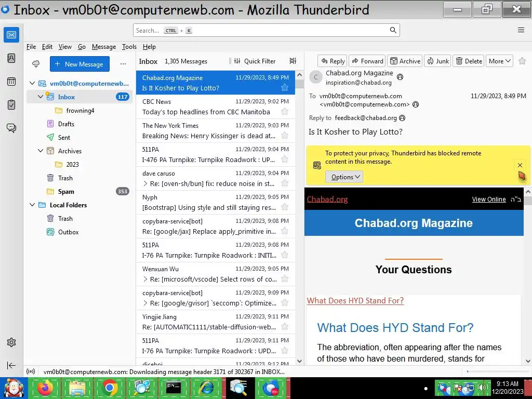Open Command Prompt from the taskbar

174,388
